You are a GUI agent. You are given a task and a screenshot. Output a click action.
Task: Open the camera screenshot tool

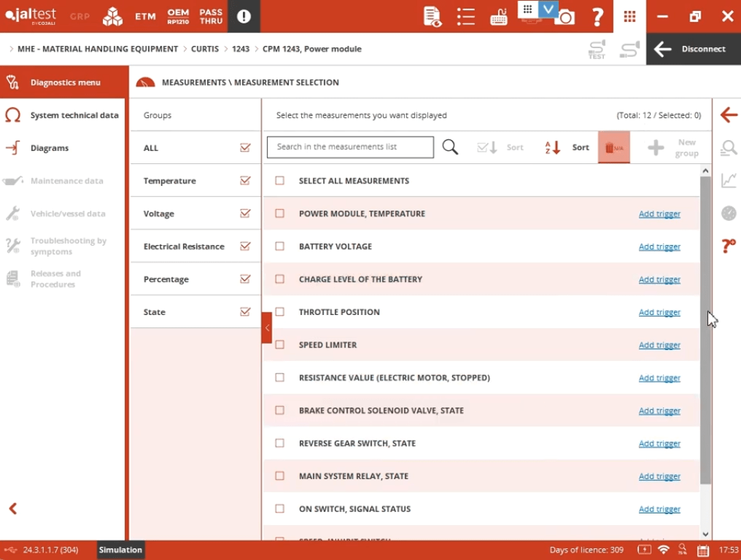click(x=565, y=17)
